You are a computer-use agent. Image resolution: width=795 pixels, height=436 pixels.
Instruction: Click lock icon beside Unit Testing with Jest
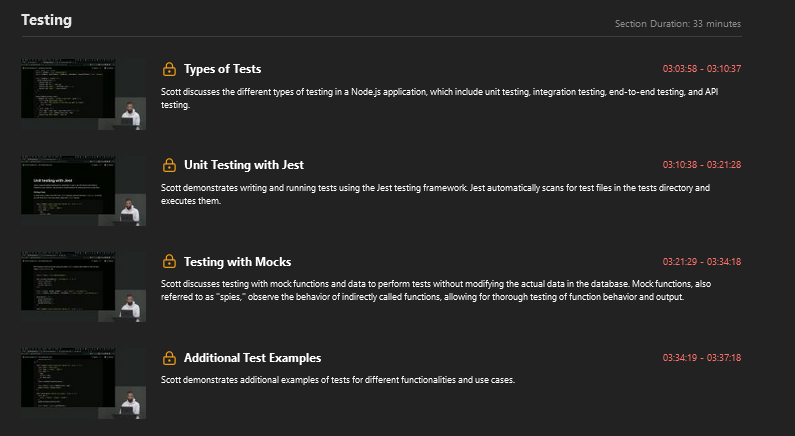coord(169,165)
